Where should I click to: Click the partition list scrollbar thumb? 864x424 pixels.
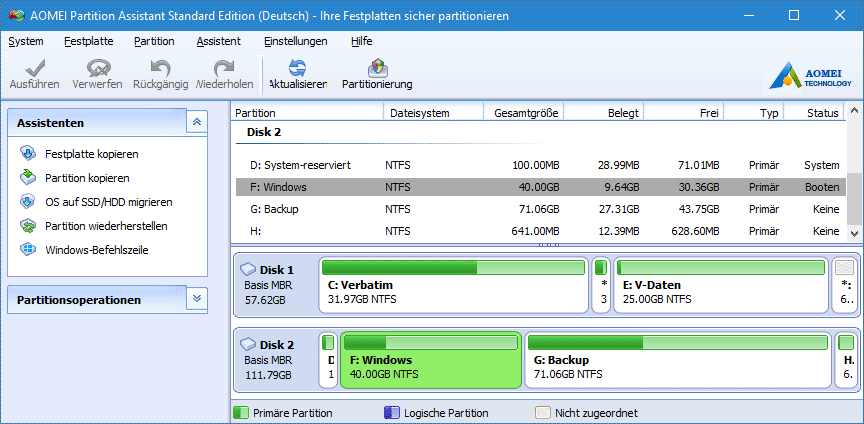click(x=854, y=197)
